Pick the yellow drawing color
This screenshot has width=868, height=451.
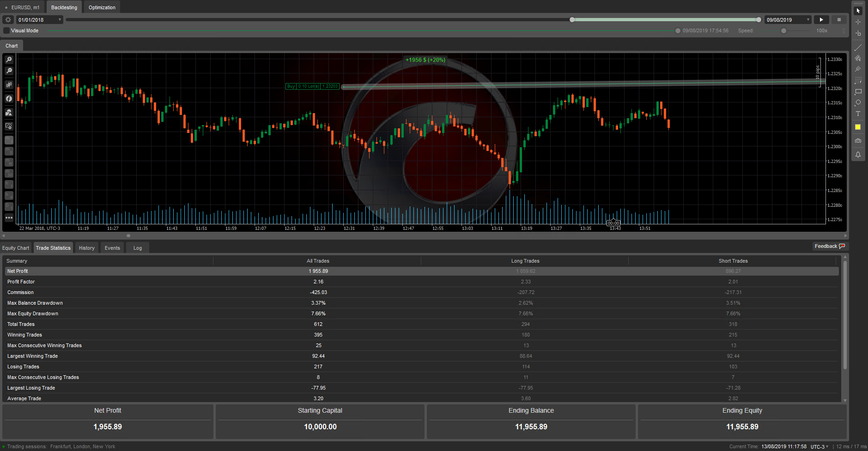(858, 127)
